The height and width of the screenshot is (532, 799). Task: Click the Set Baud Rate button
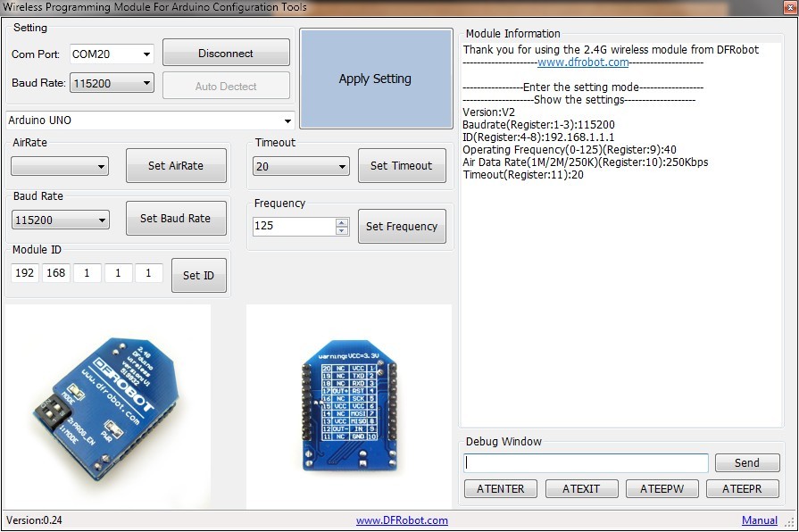click(176, 218)
